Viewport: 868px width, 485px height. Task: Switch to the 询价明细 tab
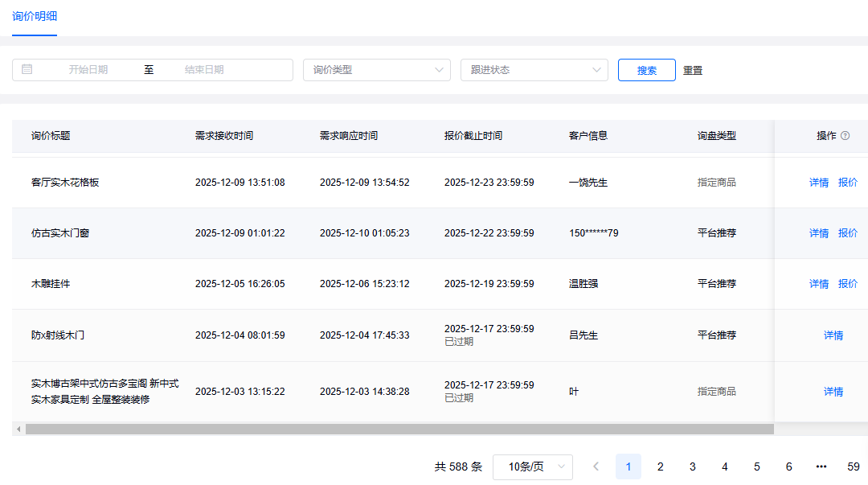pyautogui.click(x=35, y=16)
